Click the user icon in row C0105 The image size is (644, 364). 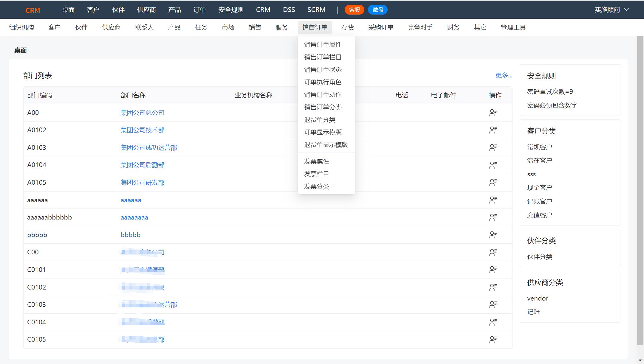pyautogui.click(x=493, y=339)
